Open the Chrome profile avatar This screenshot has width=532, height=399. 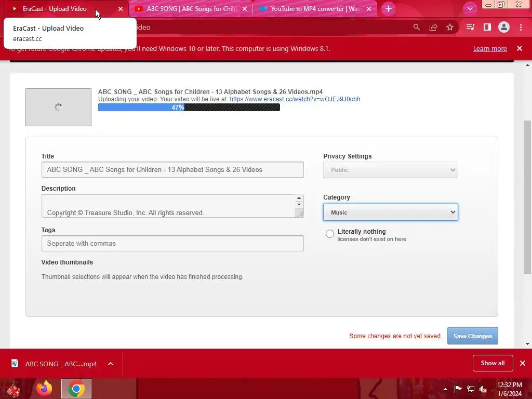coord(504,27)
